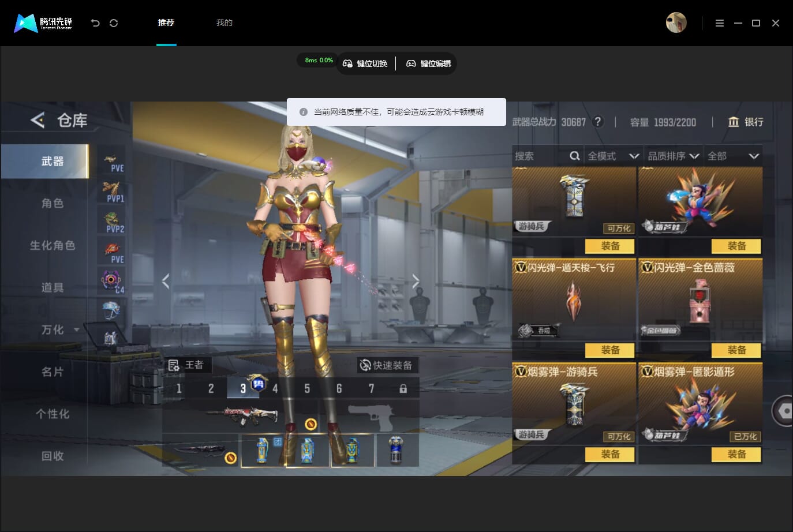Switch to loadout slot 5

[x=307, y=388]
